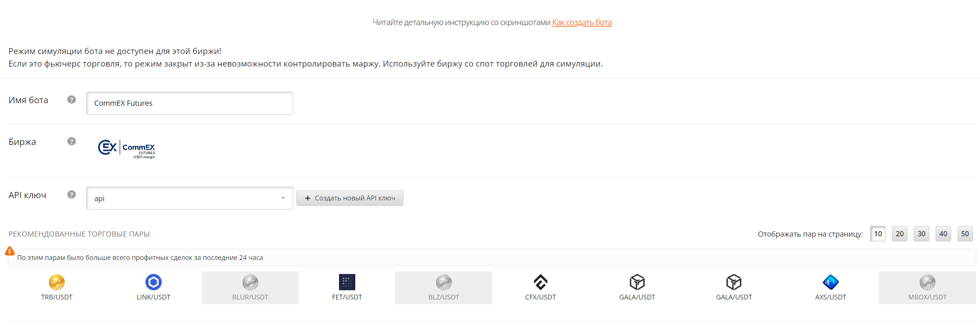
Task: Show 30 pairs per page
Action: [x=921, y=234]
